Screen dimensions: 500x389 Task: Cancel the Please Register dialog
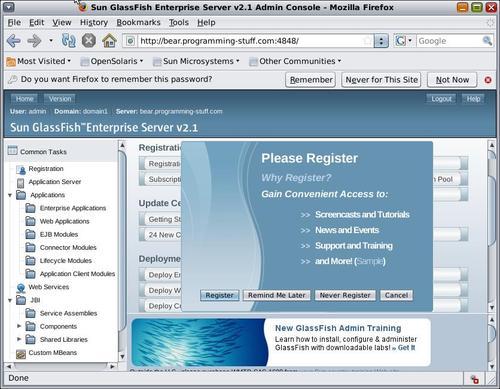[x=396, y=295]
